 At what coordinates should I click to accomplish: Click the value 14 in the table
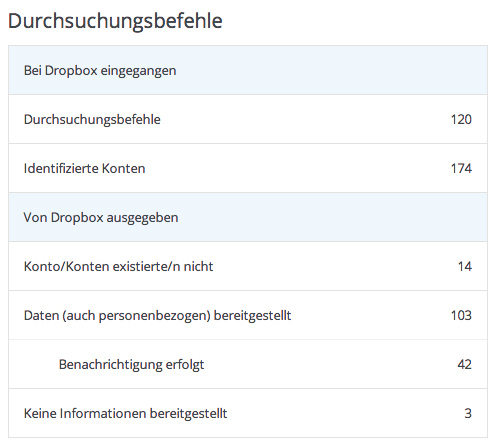tap(465, 266)
